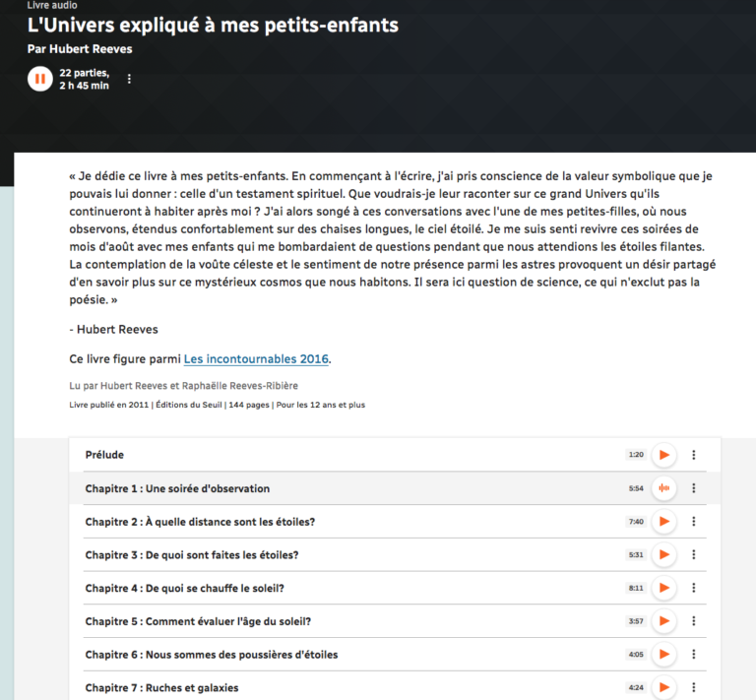The width and height of the screenshot is (756, 700).
Task: Open the Les incontournables 2016 link
Action: [256, 358]
